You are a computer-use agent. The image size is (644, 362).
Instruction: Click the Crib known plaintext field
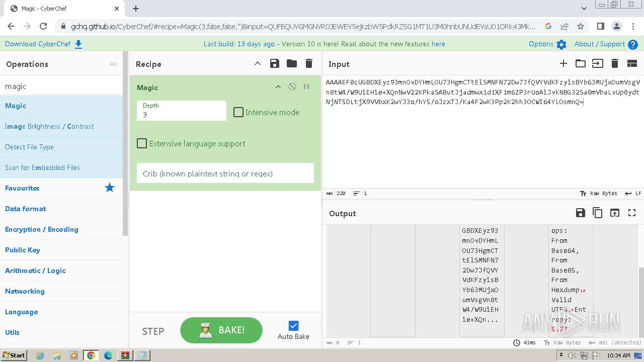coord(225,173)
